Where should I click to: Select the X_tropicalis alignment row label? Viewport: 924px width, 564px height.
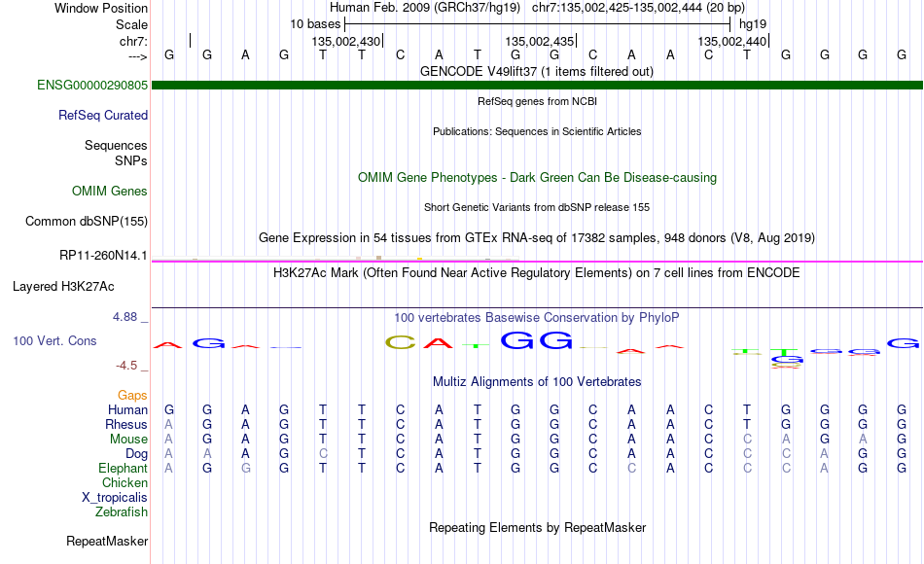(115, 498)
